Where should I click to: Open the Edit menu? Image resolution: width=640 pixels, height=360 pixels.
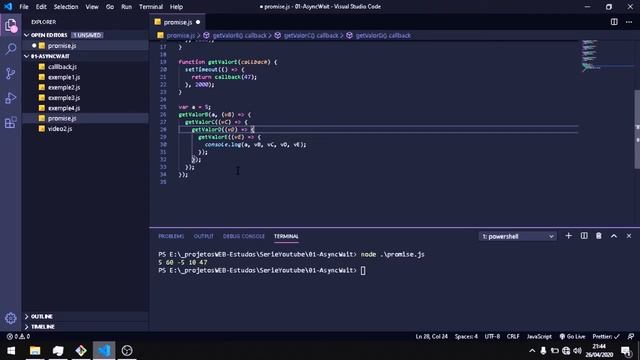41,7
